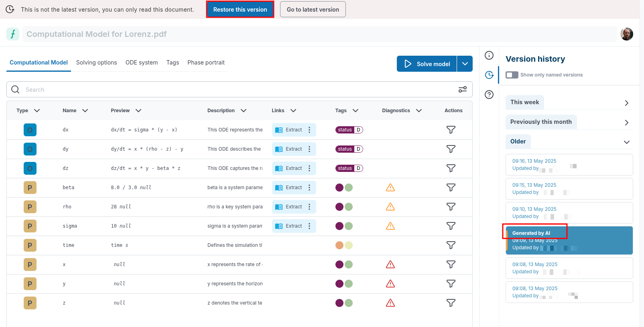Expand the This week versions group
Viewport: 644px width, 327px height.
coord(626,103)
